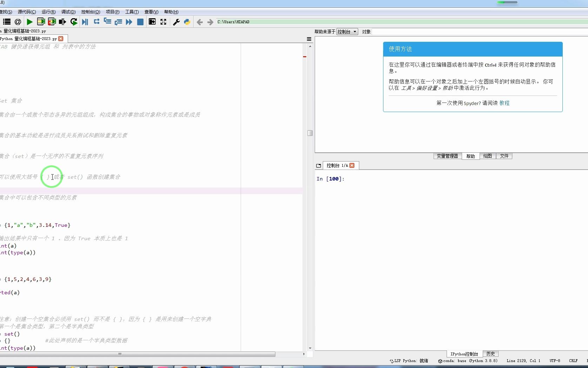
Task: Start debugging the file
Action: click(x=85, y=22)
